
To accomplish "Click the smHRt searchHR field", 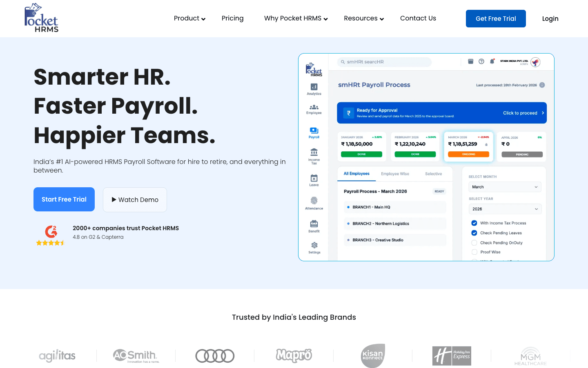I will 384,62.
